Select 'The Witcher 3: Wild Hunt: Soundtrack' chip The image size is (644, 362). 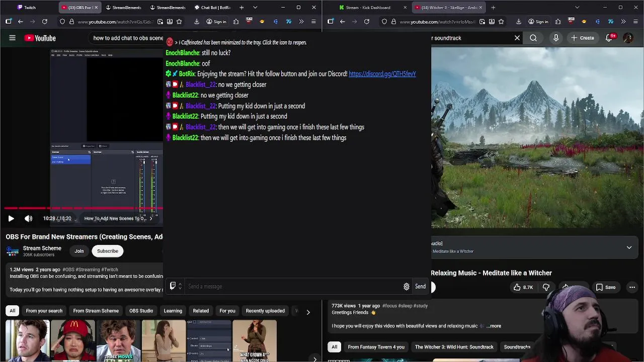pos(454,347)
